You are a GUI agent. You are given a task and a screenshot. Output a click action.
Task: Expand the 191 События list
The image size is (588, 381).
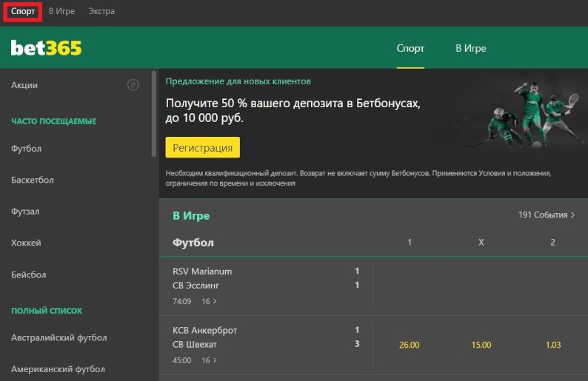click(x=547, y=215)
